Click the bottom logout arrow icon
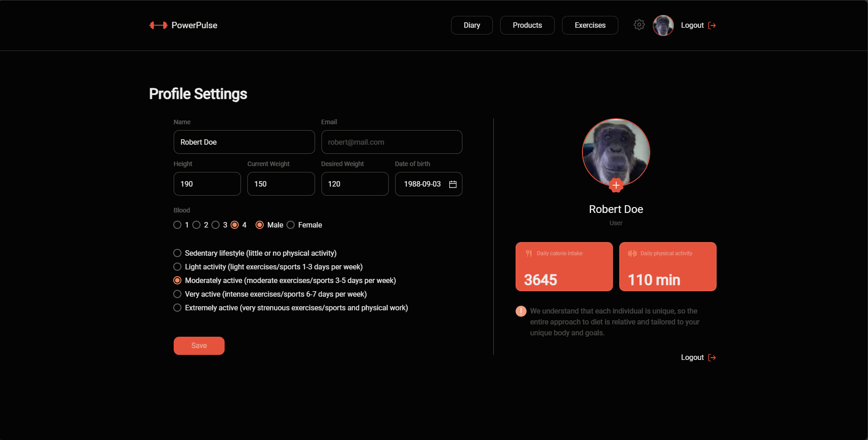This screenshot has height=440, width=868. point(712,358)
